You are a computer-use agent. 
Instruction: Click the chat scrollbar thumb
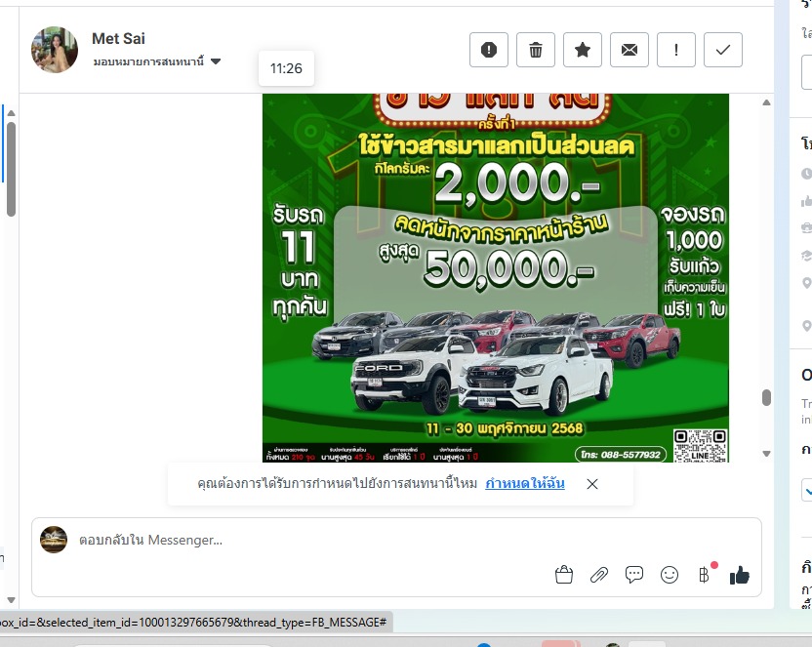(x=766, y=397)
